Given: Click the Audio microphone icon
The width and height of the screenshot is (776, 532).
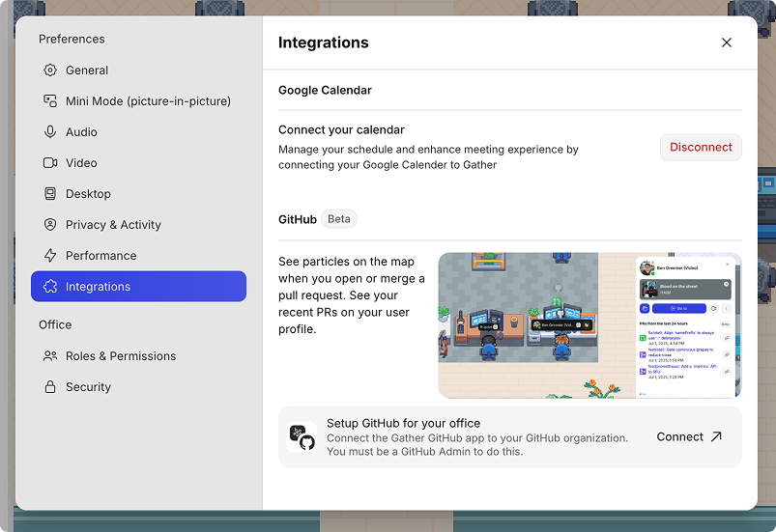Looking at the screenshot, I should pyautogui.click(x=50, y=132).
